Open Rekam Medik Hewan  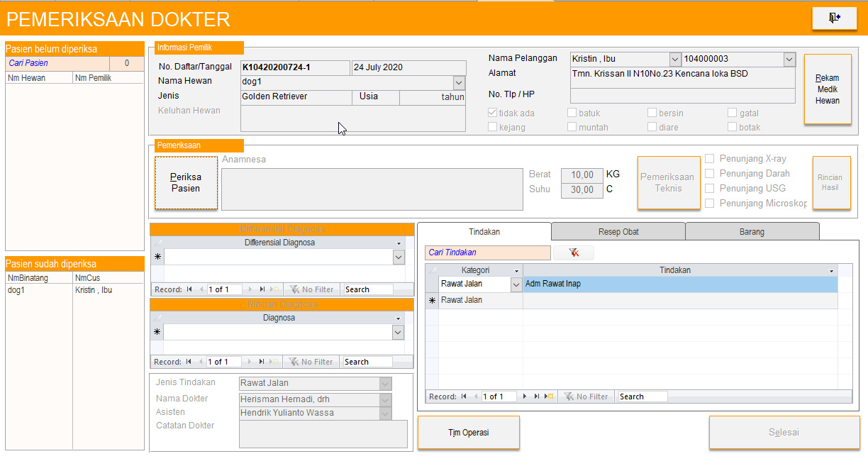[x=828, y=89]
